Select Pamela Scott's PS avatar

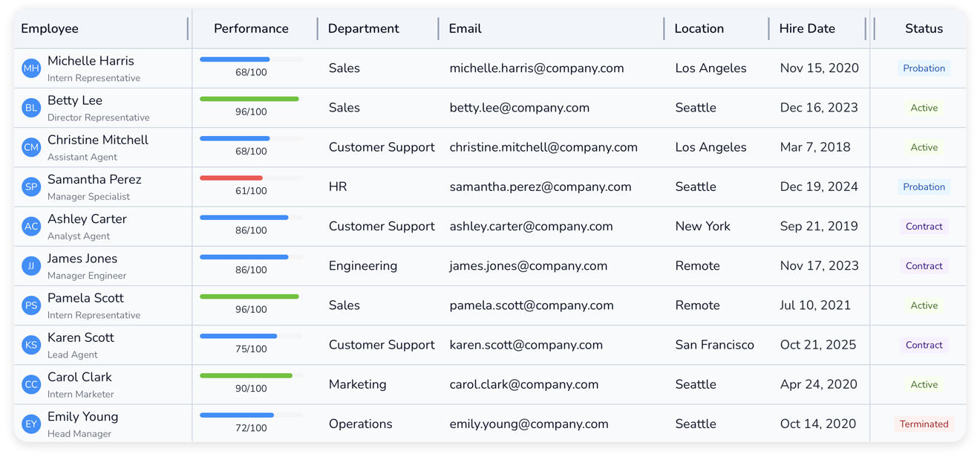point(31,305)
